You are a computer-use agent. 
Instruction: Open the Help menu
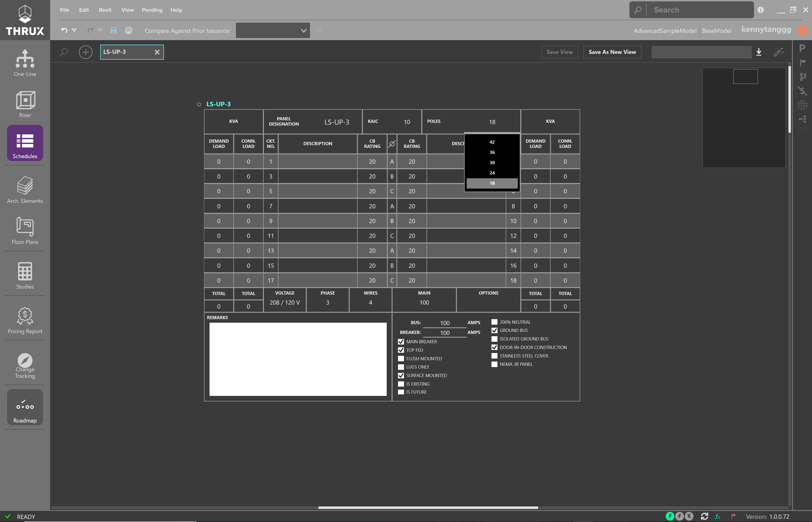(176, 10)
